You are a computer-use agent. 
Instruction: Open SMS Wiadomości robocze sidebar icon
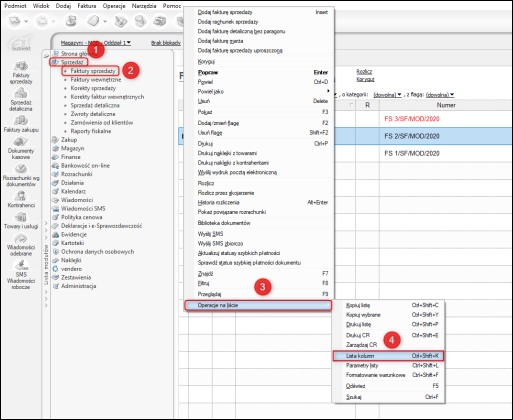21,265
